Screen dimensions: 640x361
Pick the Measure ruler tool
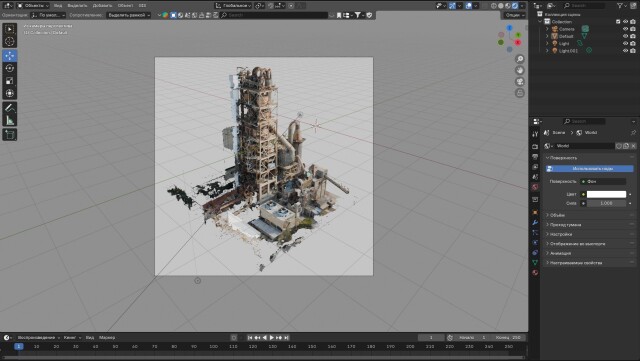[9, 120]
